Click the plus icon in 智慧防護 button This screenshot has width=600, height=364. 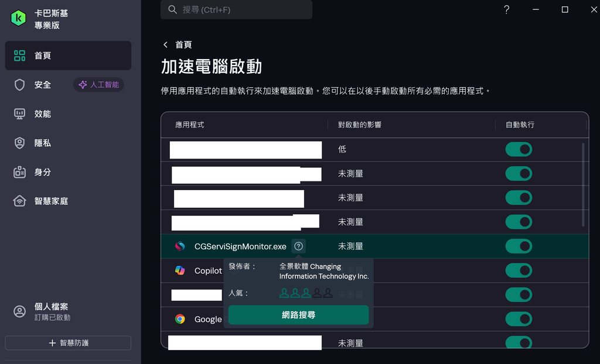click(52, 343)
